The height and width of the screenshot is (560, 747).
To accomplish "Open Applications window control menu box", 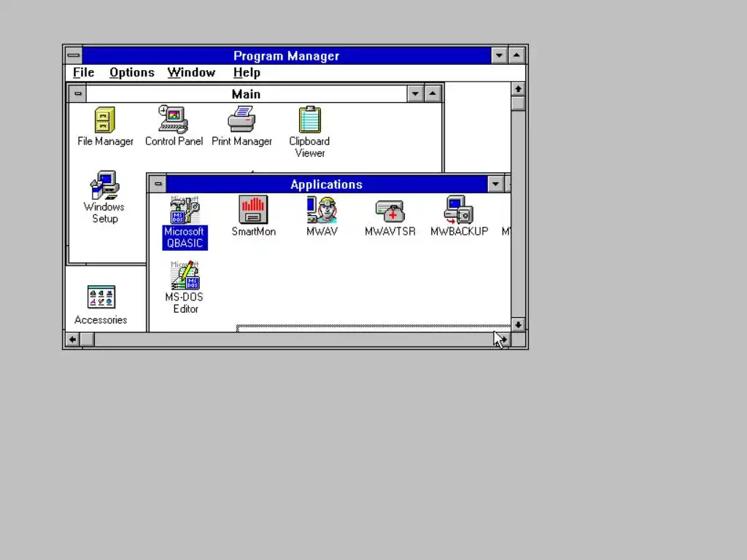I will pos(158,184).
